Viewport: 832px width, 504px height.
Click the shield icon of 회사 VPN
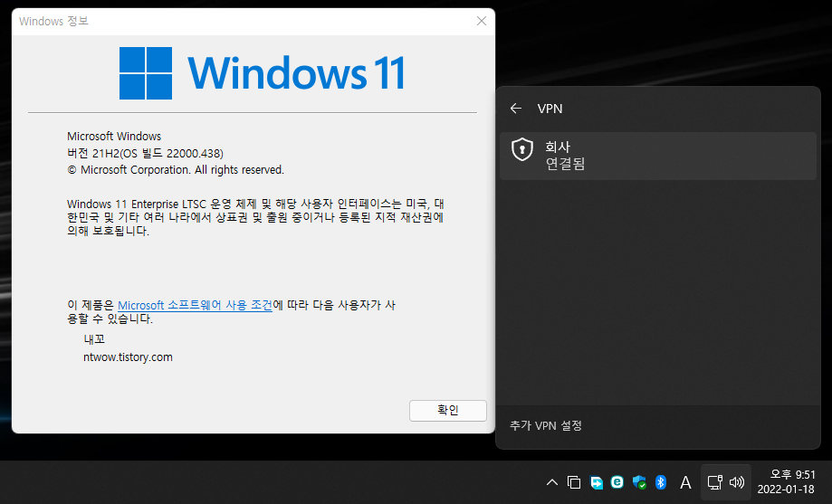[x=522, y=149]
